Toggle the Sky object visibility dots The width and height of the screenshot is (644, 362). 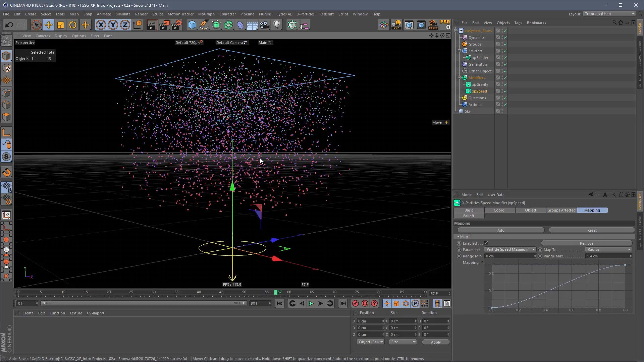click(502, 111)
